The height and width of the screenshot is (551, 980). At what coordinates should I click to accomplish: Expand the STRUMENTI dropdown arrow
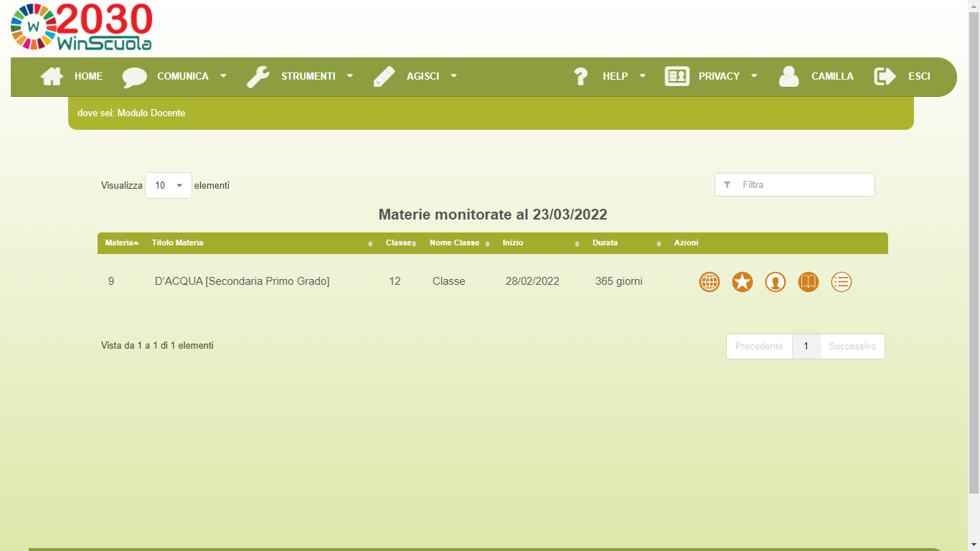[x=350, y=76]
